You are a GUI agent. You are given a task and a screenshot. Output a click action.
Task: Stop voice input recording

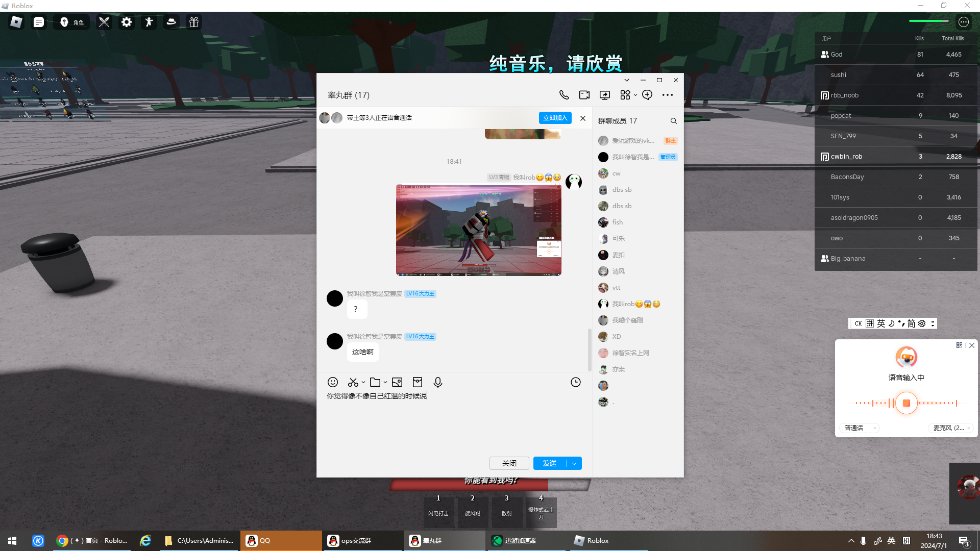906,403
